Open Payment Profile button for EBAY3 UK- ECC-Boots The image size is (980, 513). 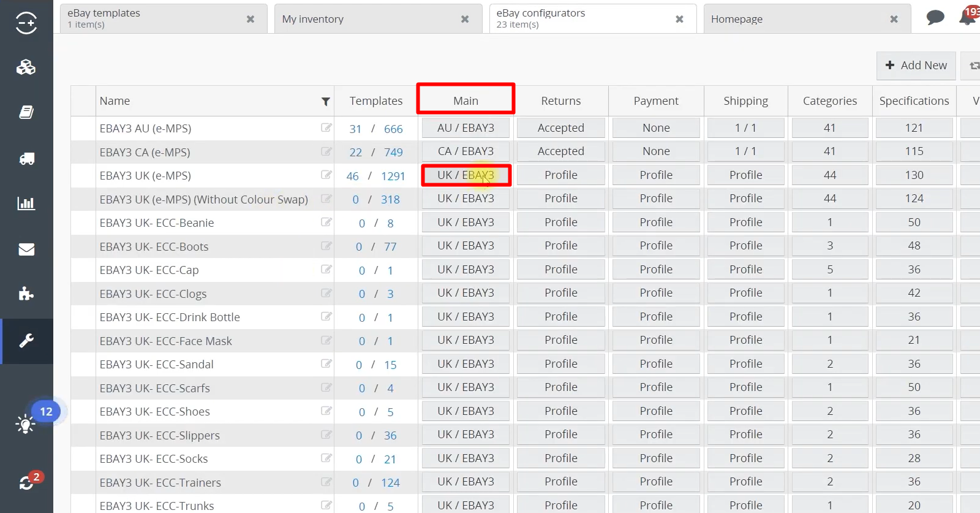coord(656,246)
